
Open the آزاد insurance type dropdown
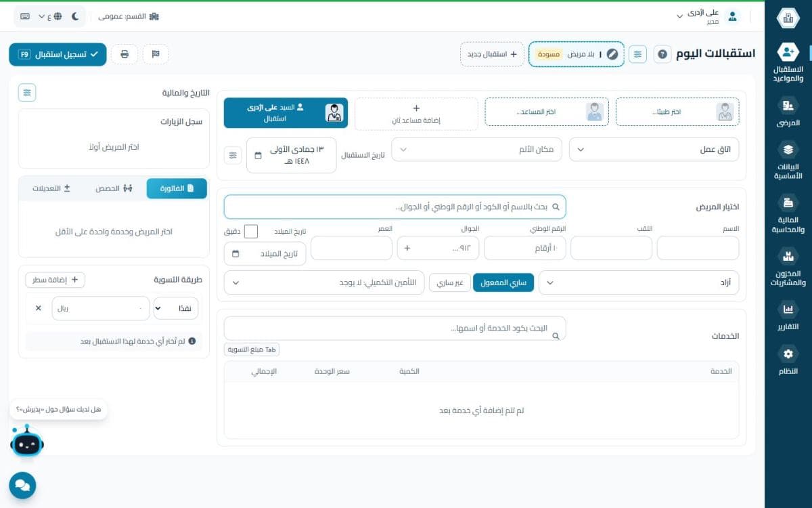pos(639,282)
